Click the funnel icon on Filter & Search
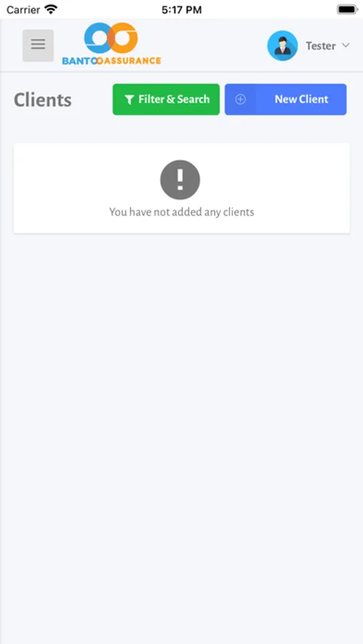The height and width of the screenshot is (644, 363). [130, 99]
